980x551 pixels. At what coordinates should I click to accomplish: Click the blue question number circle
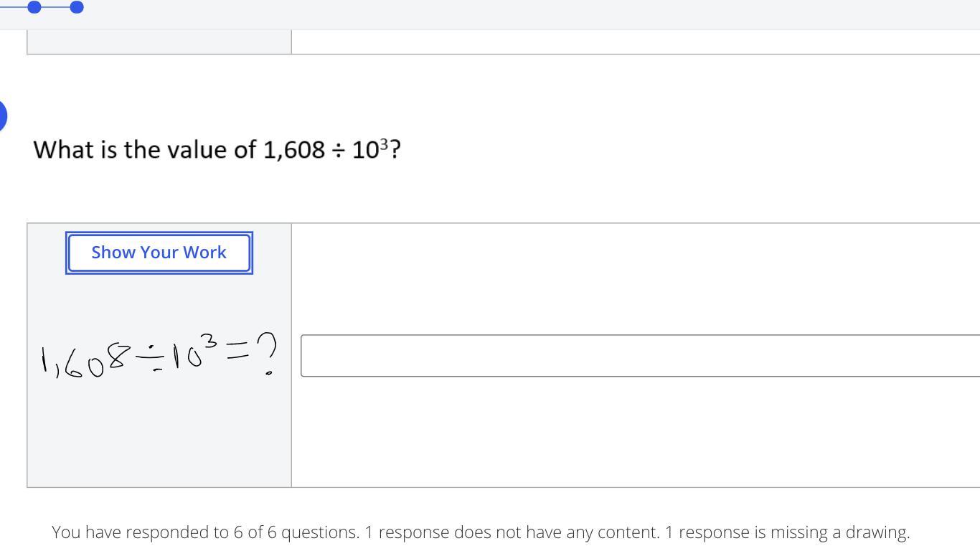point(2,116)
